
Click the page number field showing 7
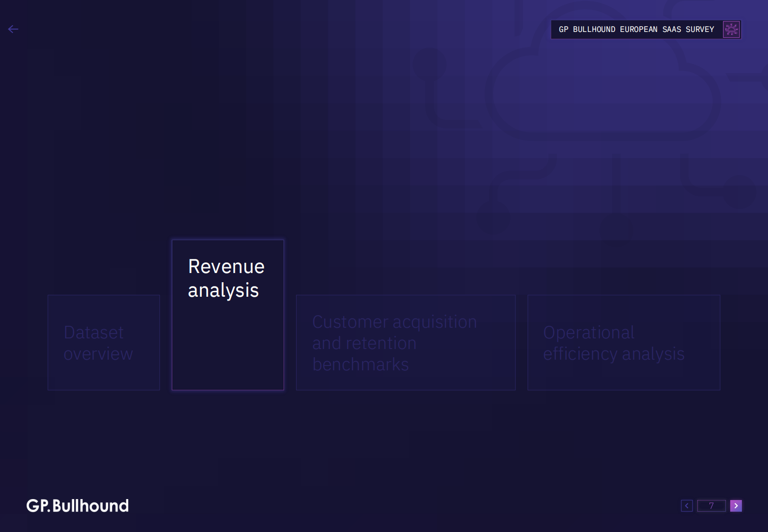(711, 506)
